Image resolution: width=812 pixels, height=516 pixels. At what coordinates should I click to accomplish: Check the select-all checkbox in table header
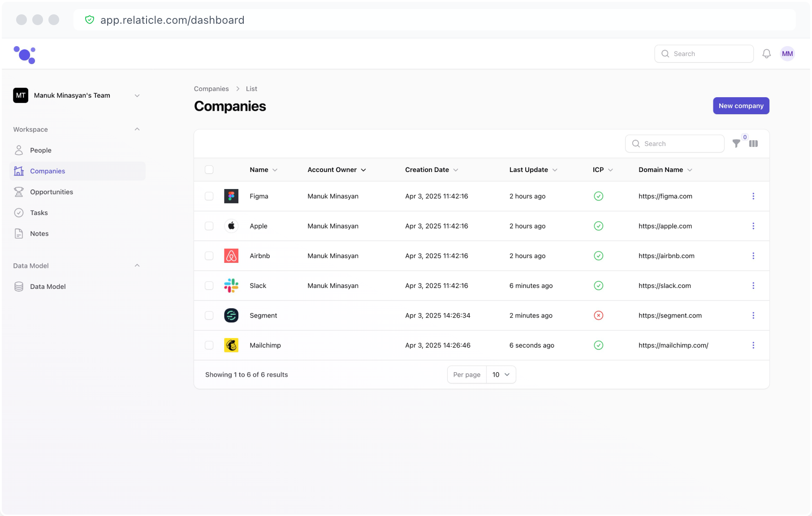[209, 170]
